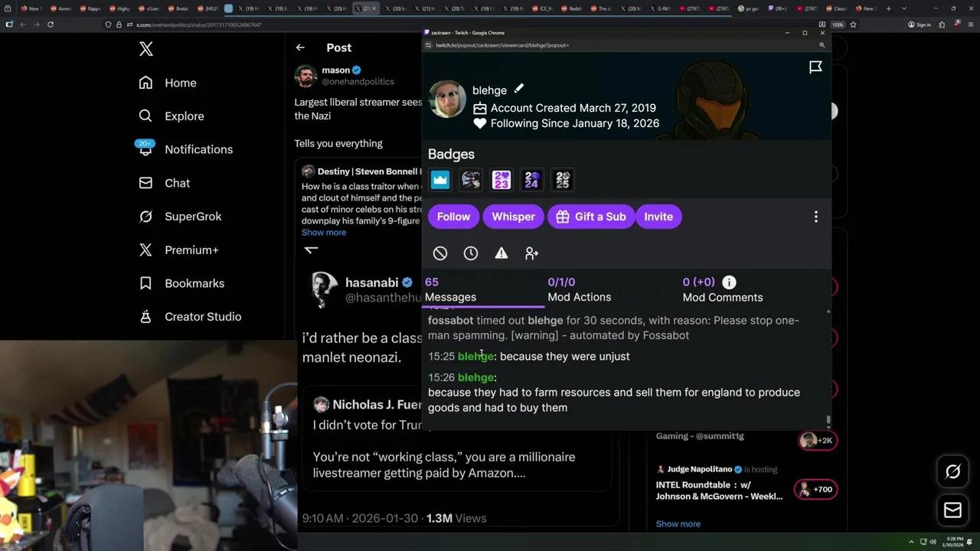Viewport: 980px width, 551px height.
Task: Open a new browser tab with plus
Action: click(x=889, y=8)
